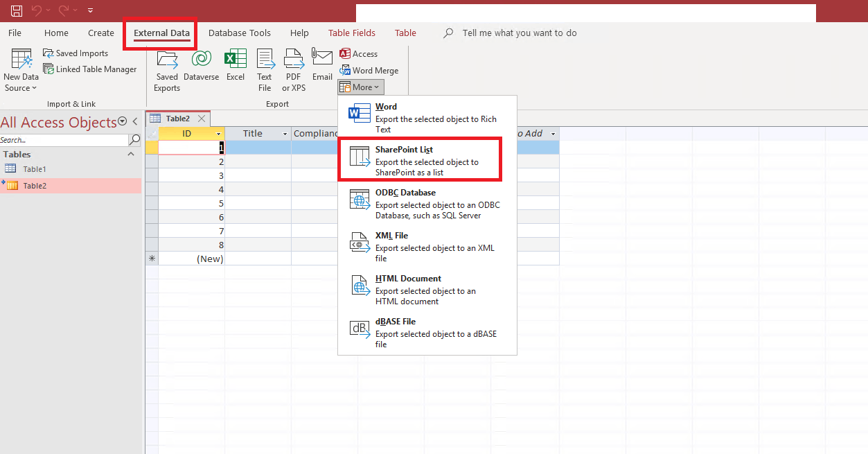The image size is (868, 454).
Task: Select Table2 in navigation pane
Action: (71, 185)
